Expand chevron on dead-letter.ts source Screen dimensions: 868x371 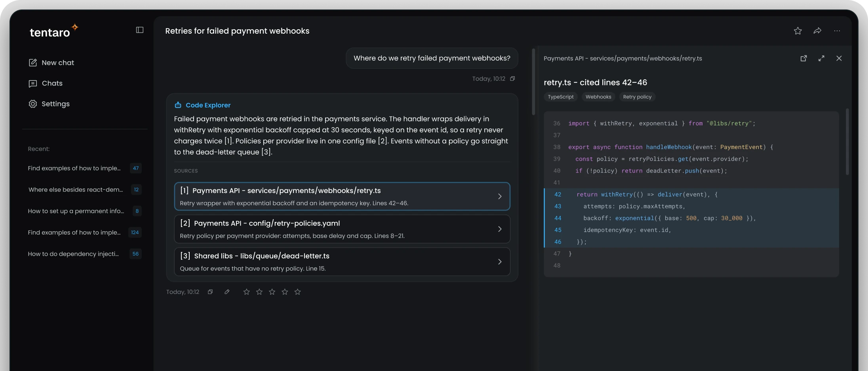coord(500,262)
